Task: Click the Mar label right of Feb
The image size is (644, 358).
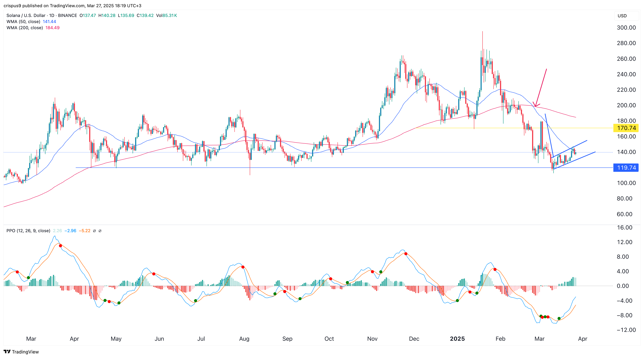Action: (x=539, y=339)
